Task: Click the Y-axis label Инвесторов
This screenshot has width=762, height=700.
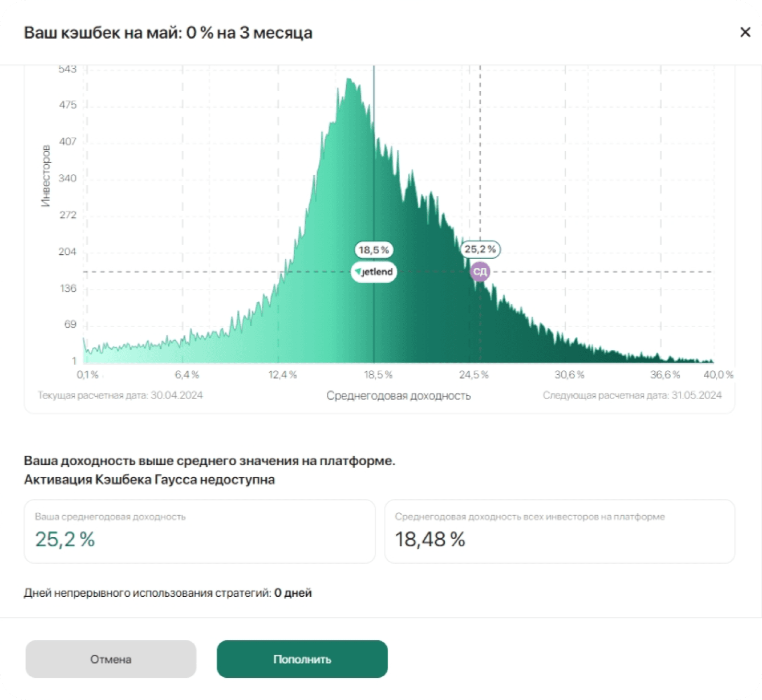Action: point(46,176)
